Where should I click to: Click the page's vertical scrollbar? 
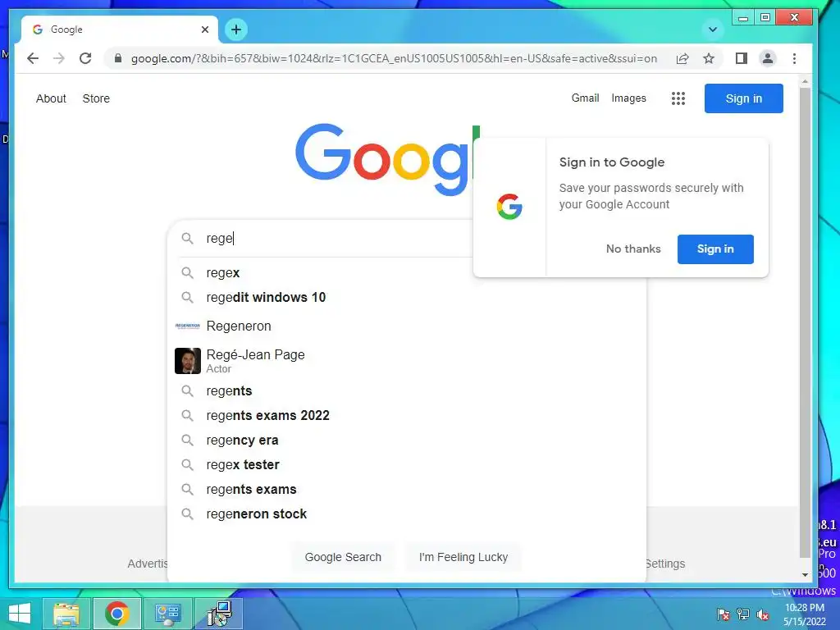805,322
